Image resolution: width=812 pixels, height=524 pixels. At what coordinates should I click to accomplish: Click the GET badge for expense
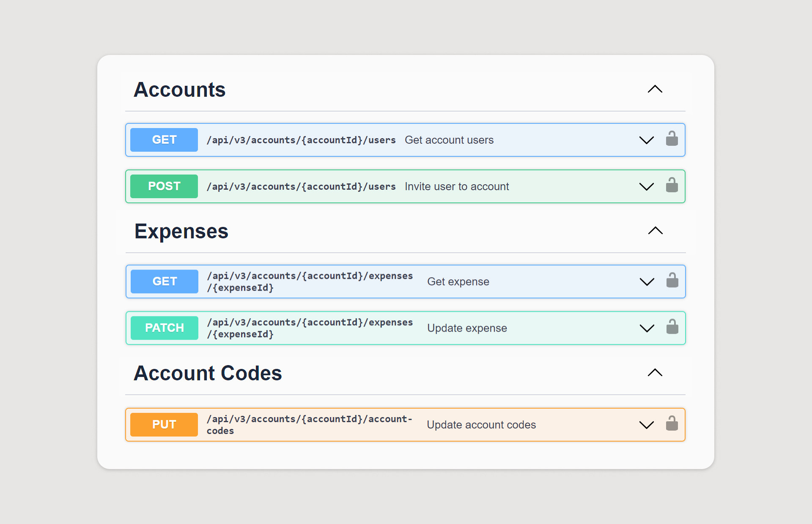coord(165,281)
